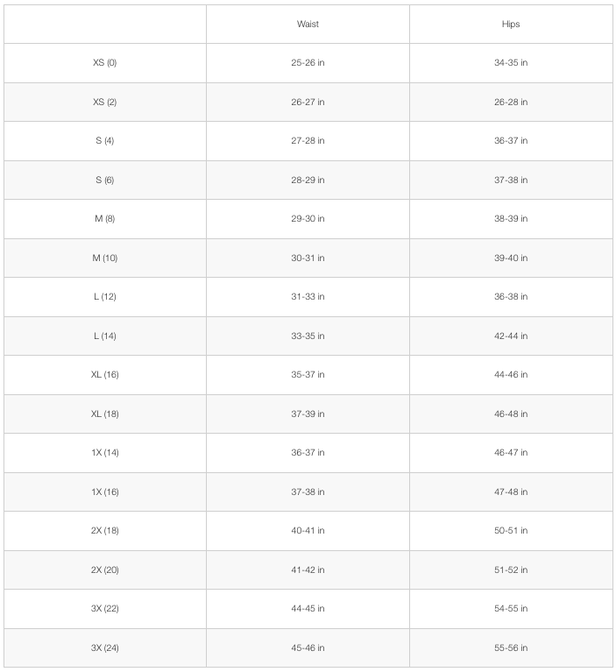
Task: Select the M (10) size cell
Action: point(104,258)
